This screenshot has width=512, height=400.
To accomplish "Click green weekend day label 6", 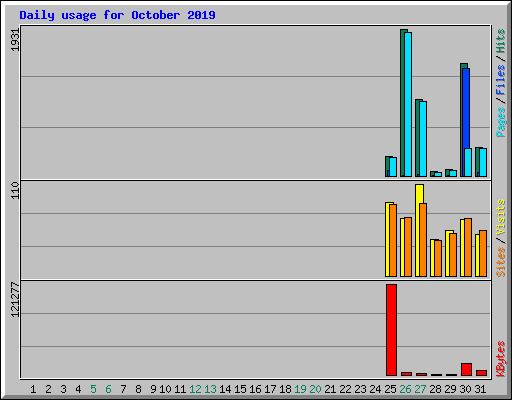I will (x=108, y=389).
